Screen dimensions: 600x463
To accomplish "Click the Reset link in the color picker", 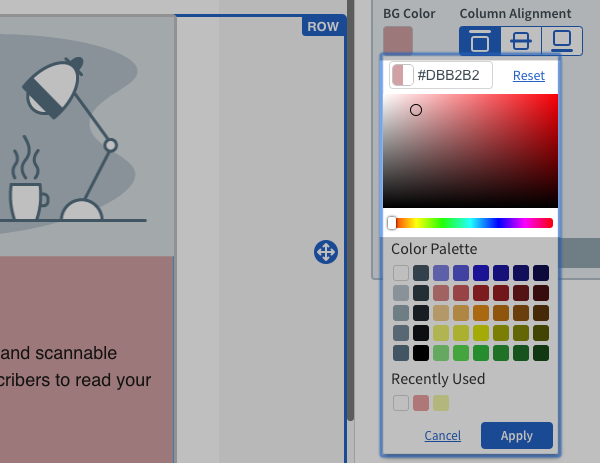I will (x=529, y=75).
